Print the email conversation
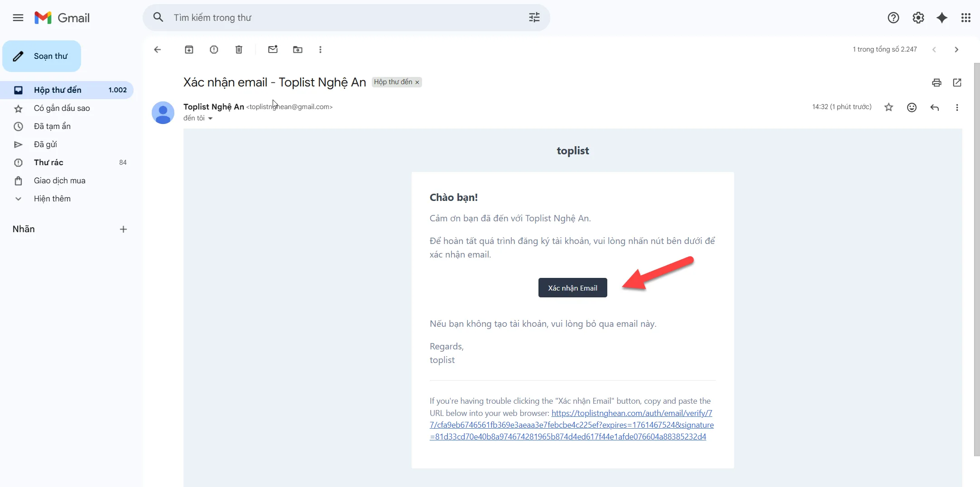 937,82
